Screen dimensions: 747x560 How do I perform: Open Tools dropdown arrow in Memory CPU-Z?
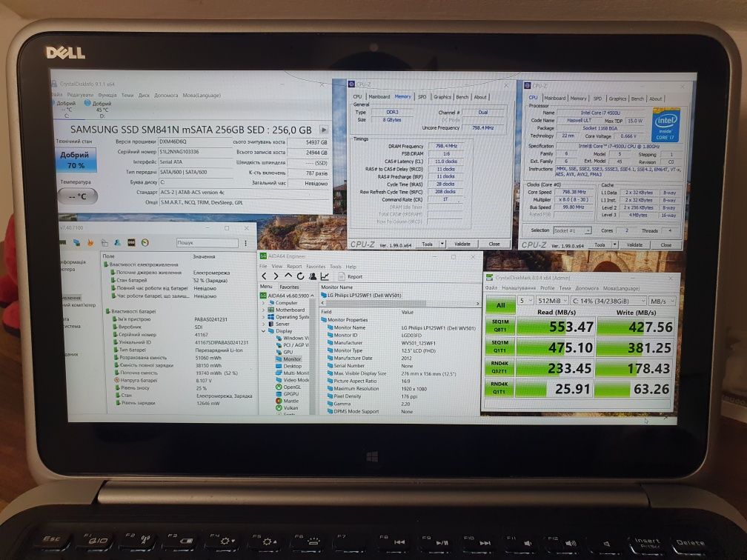[442, 244]
